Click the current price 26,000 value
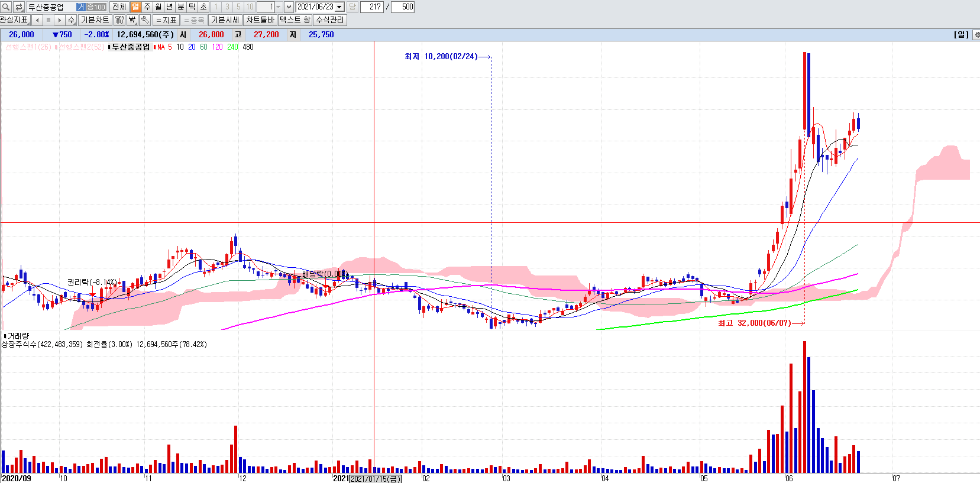The height and width of the screenshot is (483, 980). pos(21,35)
